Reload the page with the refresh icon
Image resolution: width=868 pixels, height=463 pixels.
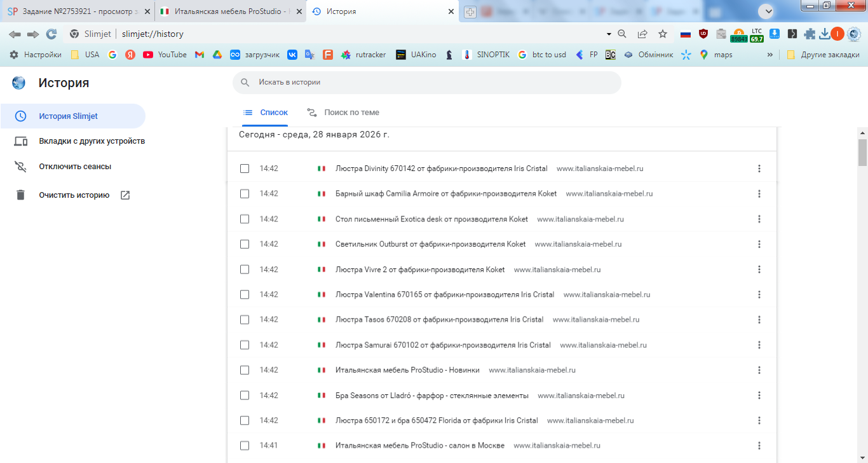51,34
